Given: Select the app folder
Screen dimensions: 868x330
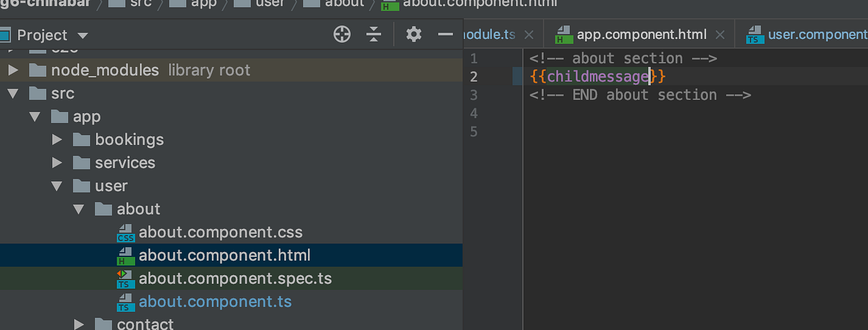Looking at the screenshot, I should click(87, 117).
